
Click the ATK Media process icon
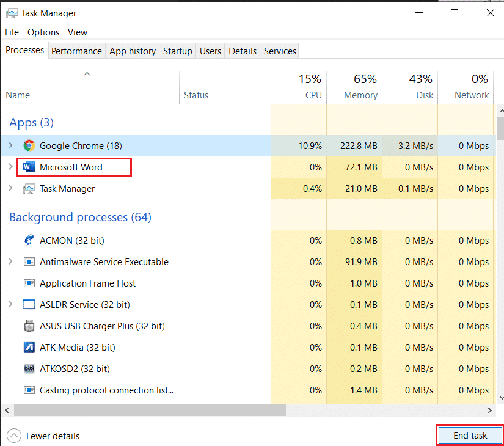(x=29, y=348)
